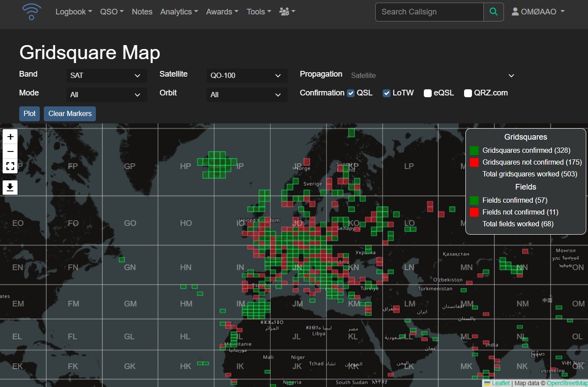
Task: Enable the QRZ.com confirmation checkbox
Action: click(x=468, y=93)
